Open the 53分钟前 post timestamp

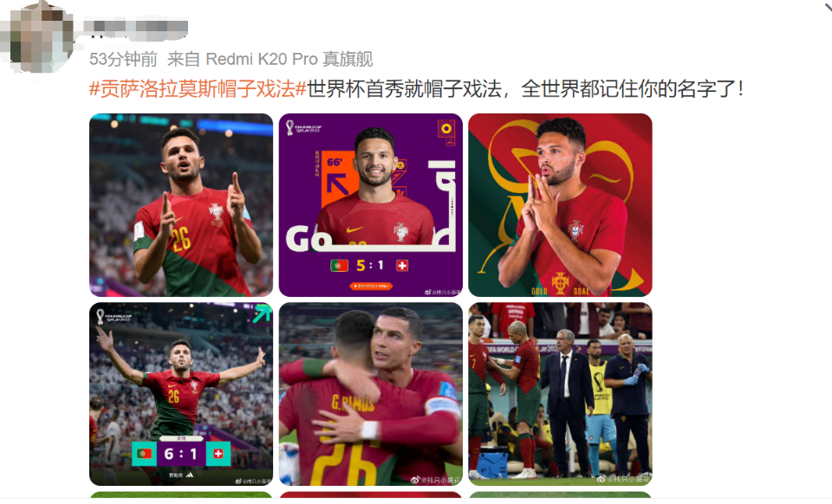click(123, 60)
